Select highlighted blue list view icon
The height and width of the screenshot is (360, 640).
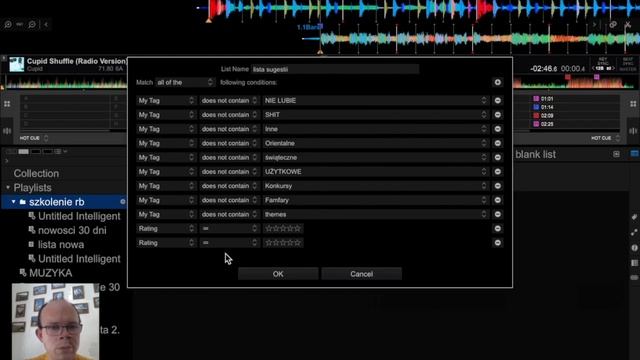[635, 154]
